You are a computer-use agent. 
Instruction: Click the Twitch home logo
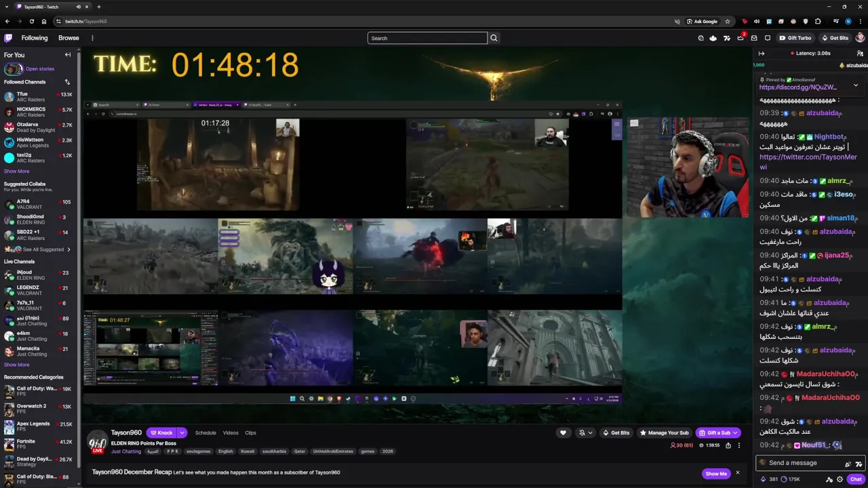(x=8, y=38)
